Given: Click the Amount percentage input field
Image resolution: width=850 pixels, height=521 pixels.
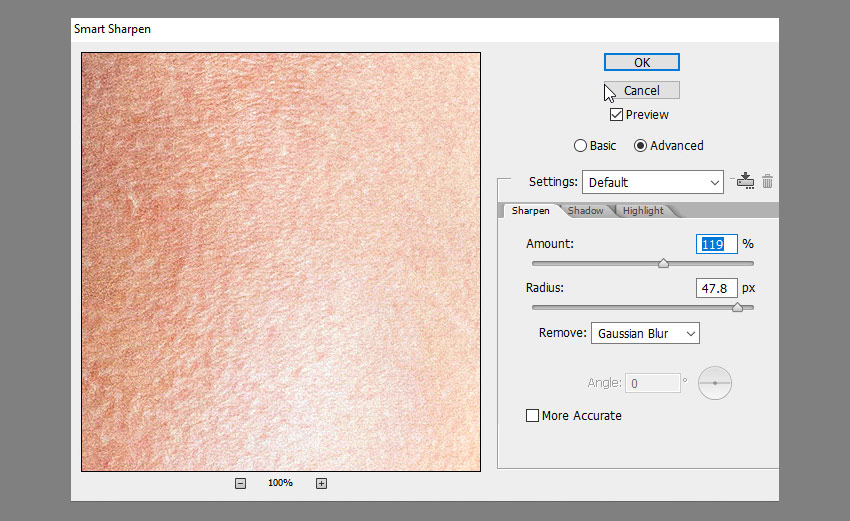Looking at the screenshot, I should coord(717,244).
